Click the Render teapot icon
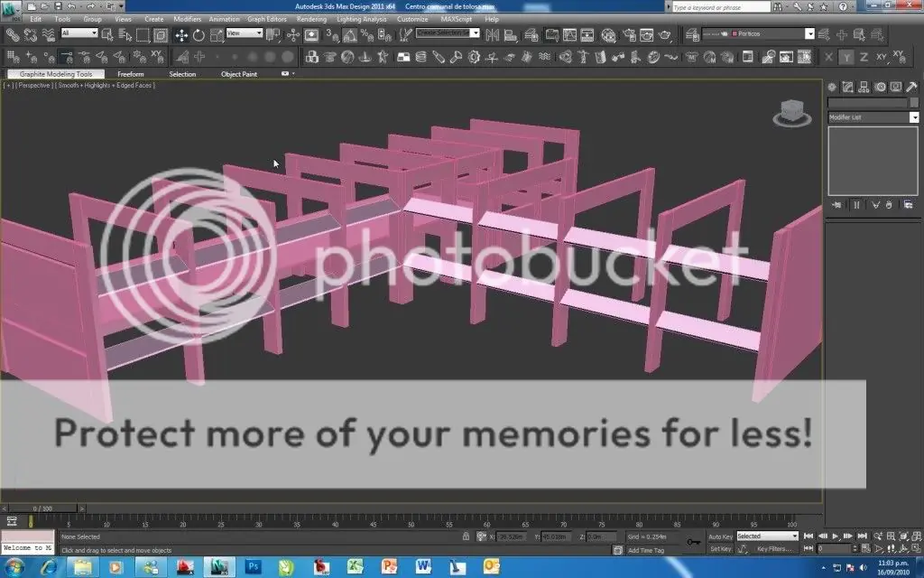The image size is (924, 578). [665, 34]
